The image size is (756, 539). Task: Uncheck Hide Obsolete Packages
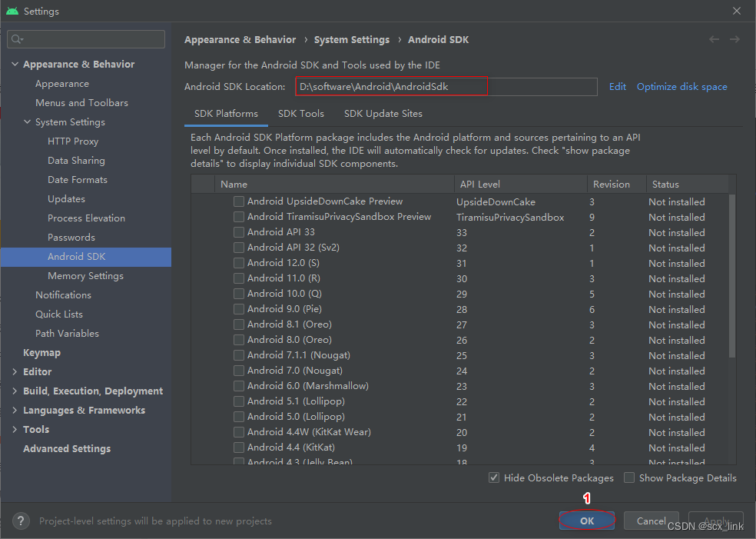(494, 477)
